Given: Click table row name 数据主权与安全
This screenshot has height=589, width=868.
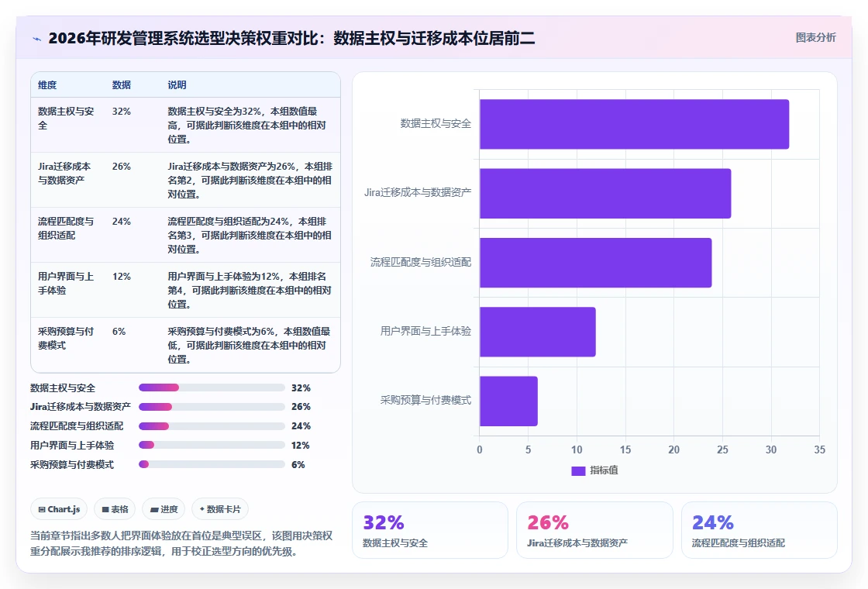Looking at the screenshot, I should 66,118.
